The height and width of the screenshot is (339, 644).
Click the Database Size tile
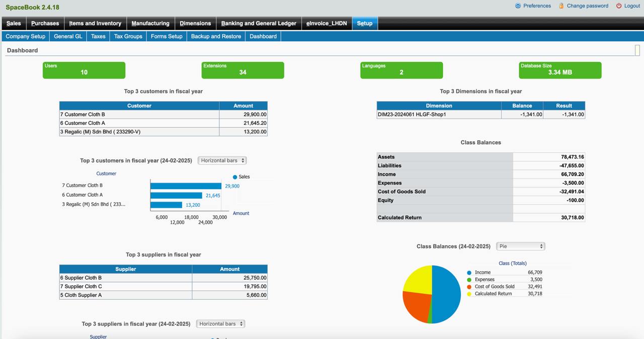(x=560, y=70)
